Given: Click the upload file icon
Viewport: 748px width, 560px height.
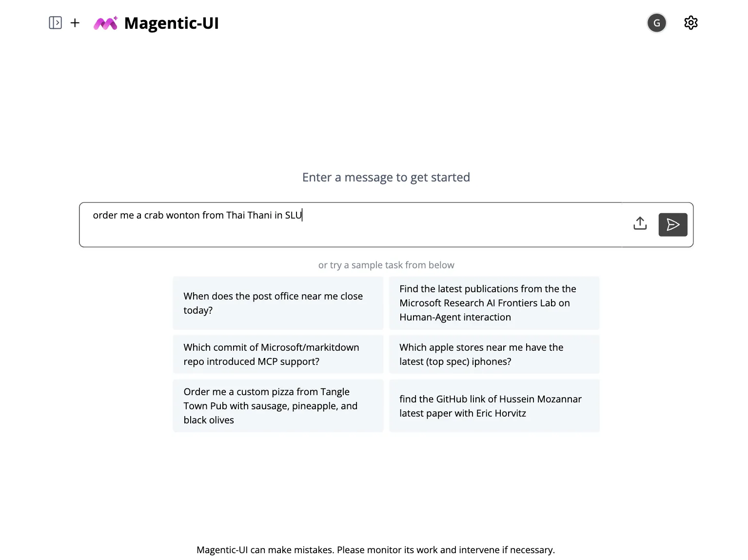Looking at the screenshot, I should (640, 224).
